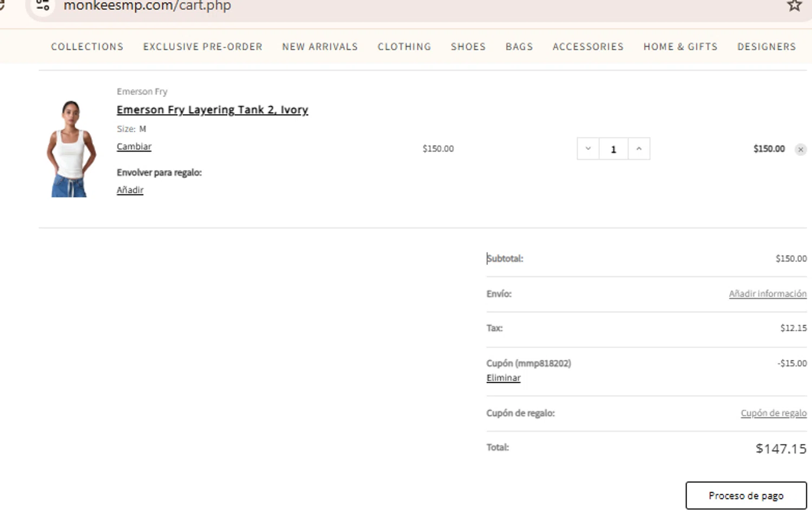
Task: Open the Exclusive Pre-Order menu
Action: tap(202, 47)
